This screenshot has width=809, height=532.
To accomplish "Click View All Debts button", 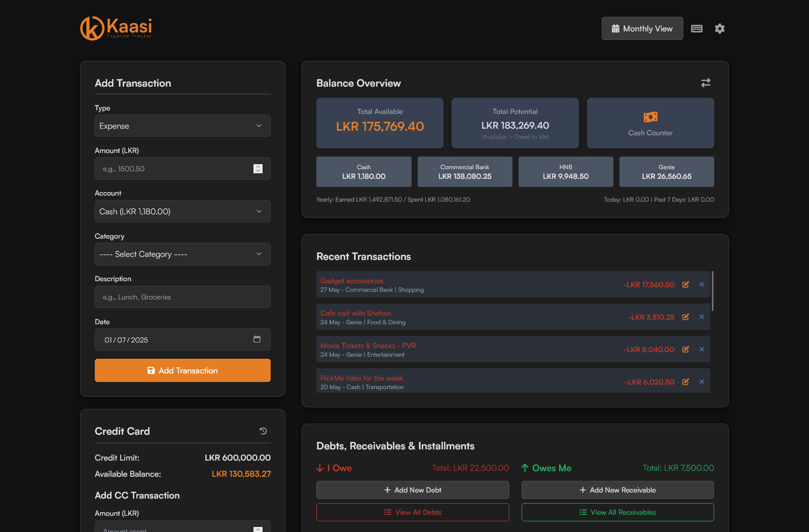I will click(412, 512).
